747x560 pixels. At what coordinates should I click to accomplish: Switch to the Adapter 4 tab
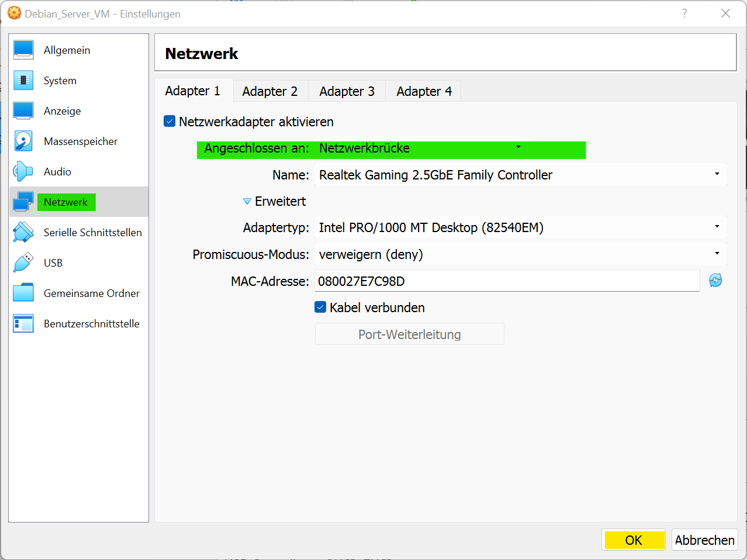[x=424, y=91]
